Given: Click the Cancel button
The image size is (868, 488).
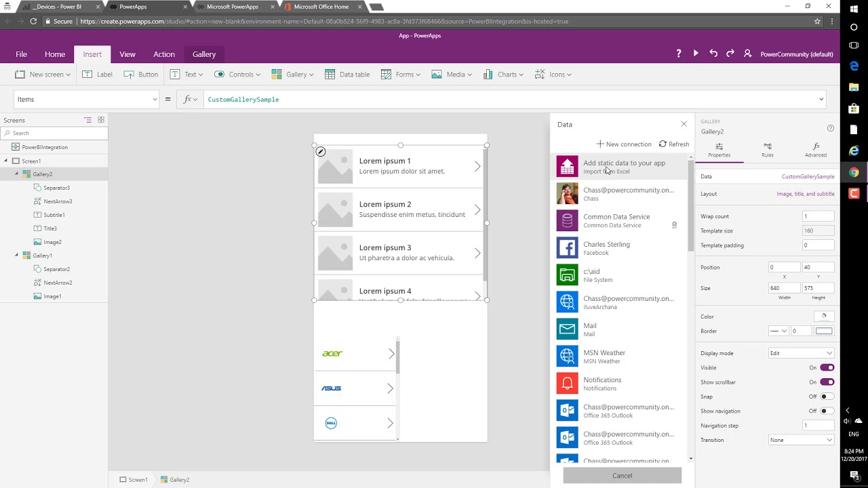Looking at the screenshot, I should [x=622, y=476].
